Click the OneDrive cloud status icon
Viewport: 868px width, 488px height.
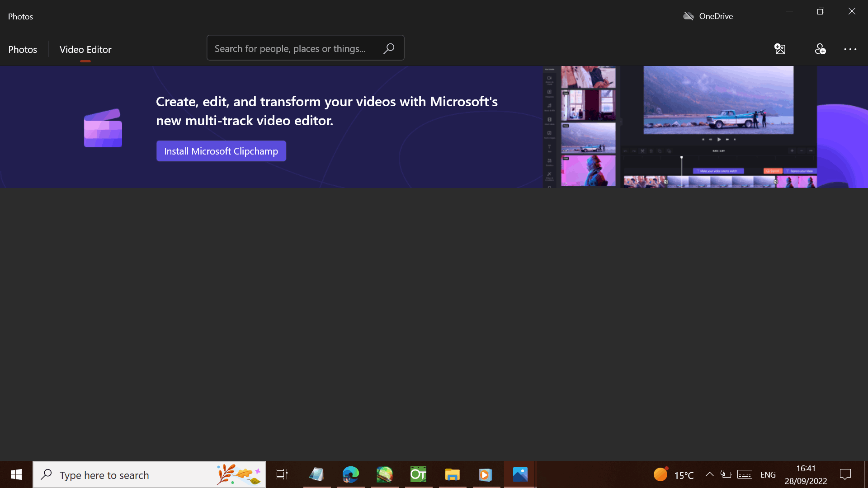click(689, 16)
